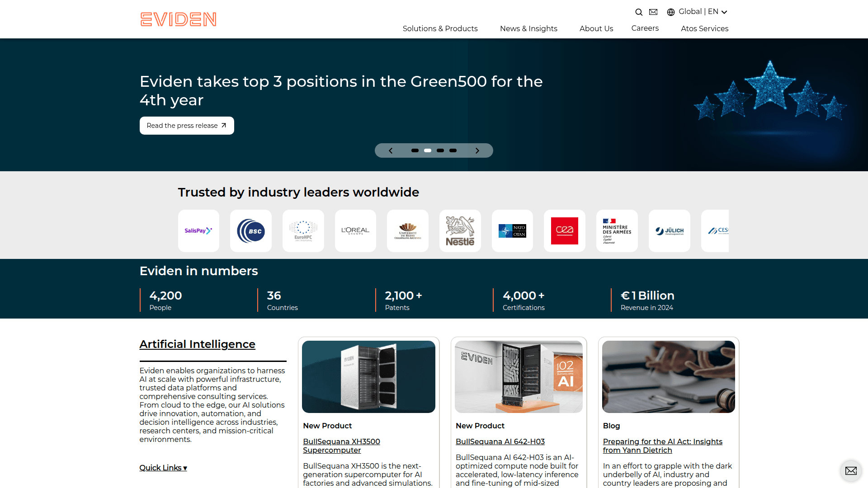Screen dimensions: 868x488
Task: Advance carousel using the right arrow
Action: tap(477, 150)
